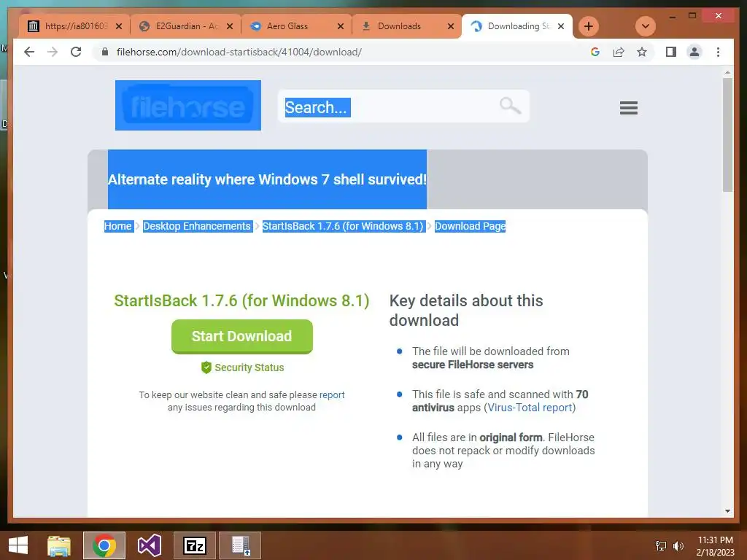
Task: Click the address bar URL
Action: [239, 52]
